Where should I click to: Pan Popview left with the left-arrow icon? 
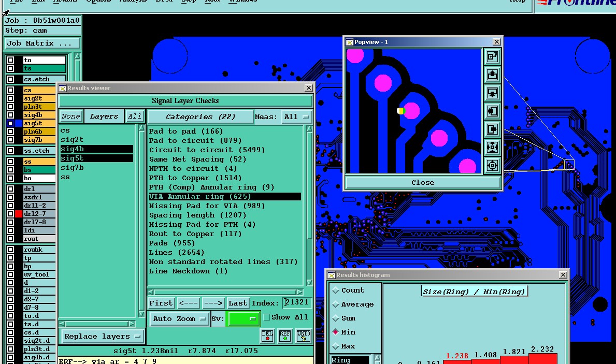(492, 111)
